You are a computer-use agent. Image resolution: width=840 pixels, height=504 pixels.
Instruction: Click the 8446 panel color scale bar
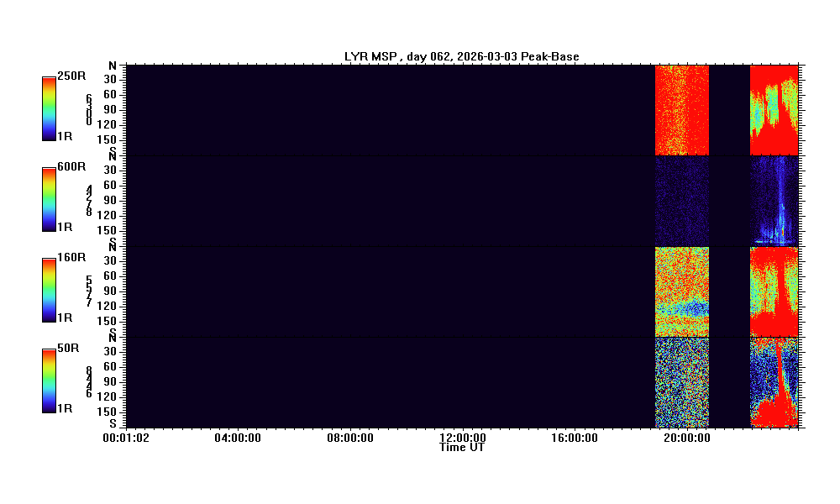tap(49, 381)
